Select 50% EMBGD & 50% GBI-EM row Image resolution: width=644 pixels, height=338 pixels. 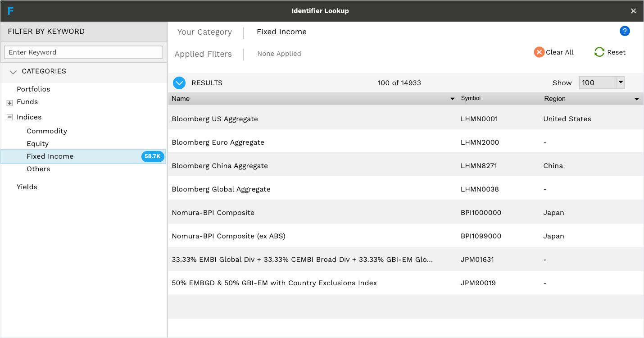pyautogui.click(x=405, y=283)
